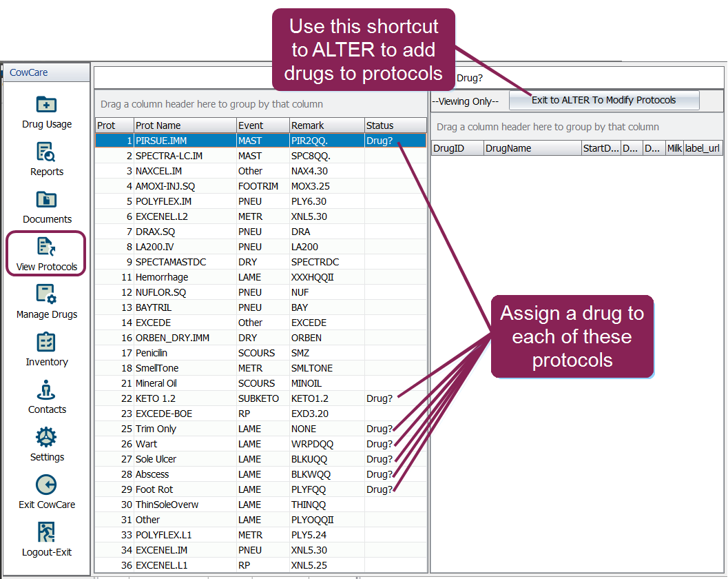Viewport: 728px width, 579px height.
Task: Open the Reports icon in sidebar
Action: pos(46,152)
